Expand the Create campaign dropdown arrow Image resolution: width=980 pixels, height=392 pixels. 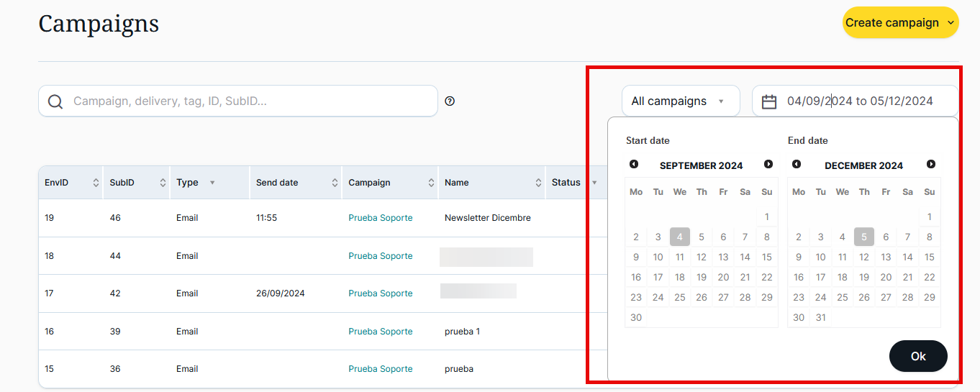(x=950, y=23)
